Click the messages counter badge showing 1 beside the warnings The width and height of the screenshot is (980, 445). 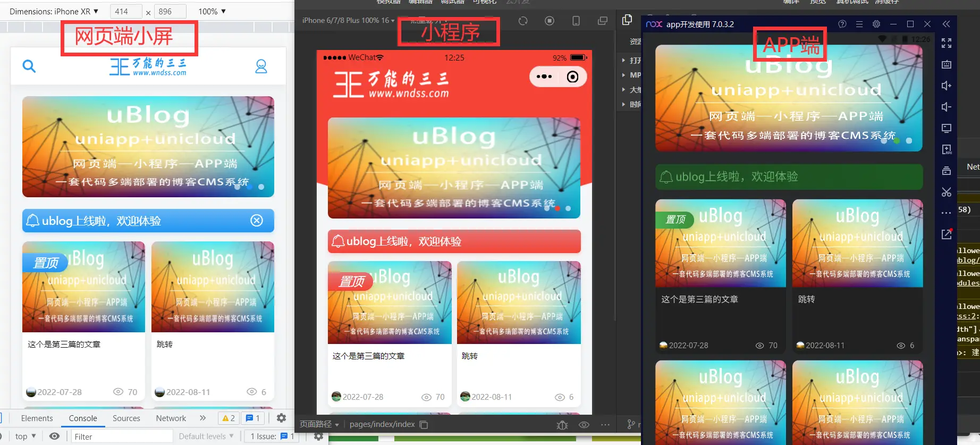pos(253,418)
